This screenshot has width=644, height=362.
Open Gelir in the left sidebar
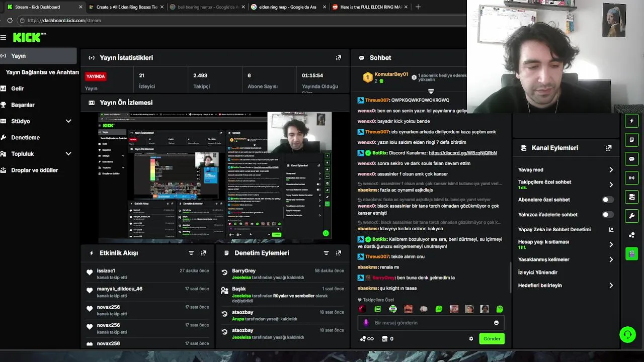pyautogui.click(x=18, y=88)
